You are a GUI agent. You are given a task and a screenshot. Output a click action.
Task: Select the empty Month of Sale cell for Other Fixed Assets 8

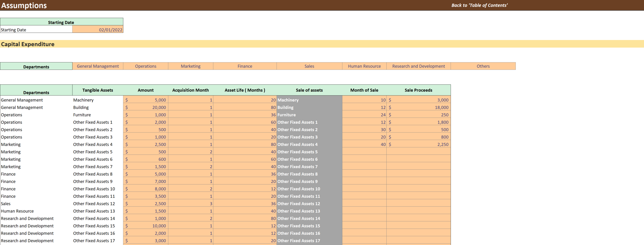pos(364,174)
